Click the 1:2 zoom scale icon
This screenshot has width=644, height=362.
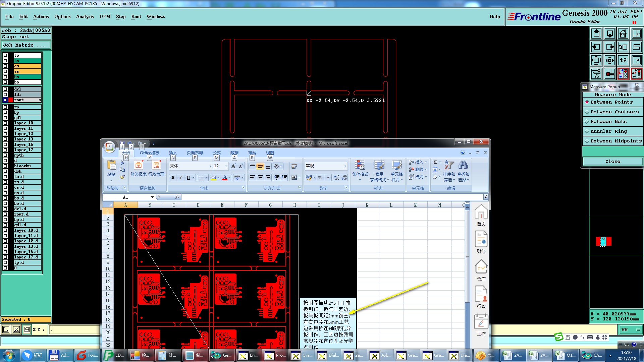pyautogui.click(x=623, y=60)
